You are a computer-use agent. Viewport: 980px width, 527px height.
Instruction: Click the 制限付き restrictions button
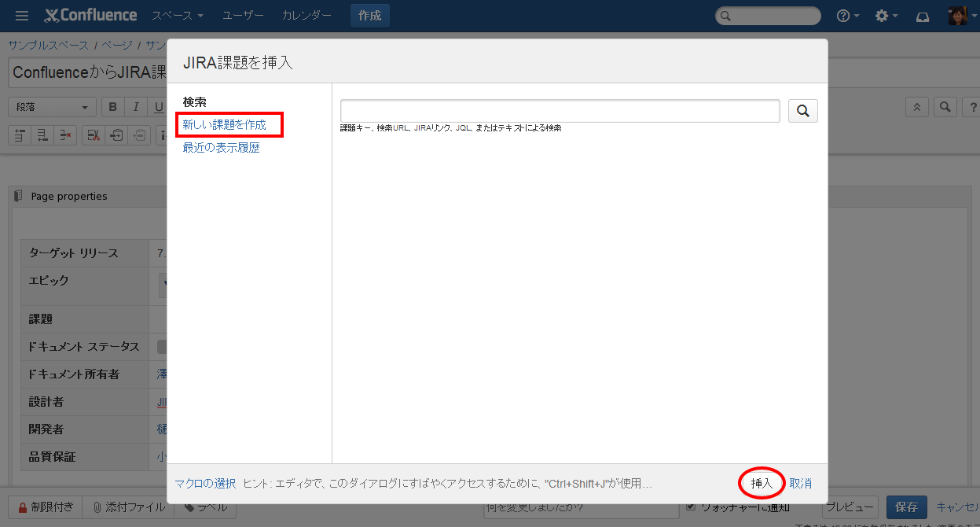click(45, 507)
